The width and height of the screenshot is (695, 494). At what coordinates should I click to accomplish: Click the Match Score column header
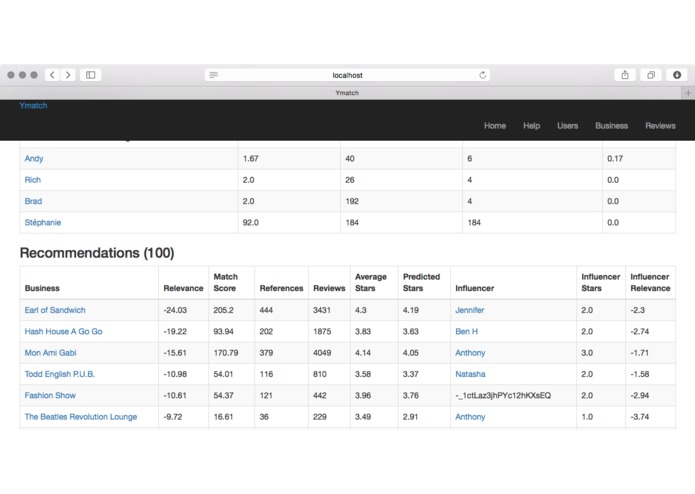226,282
